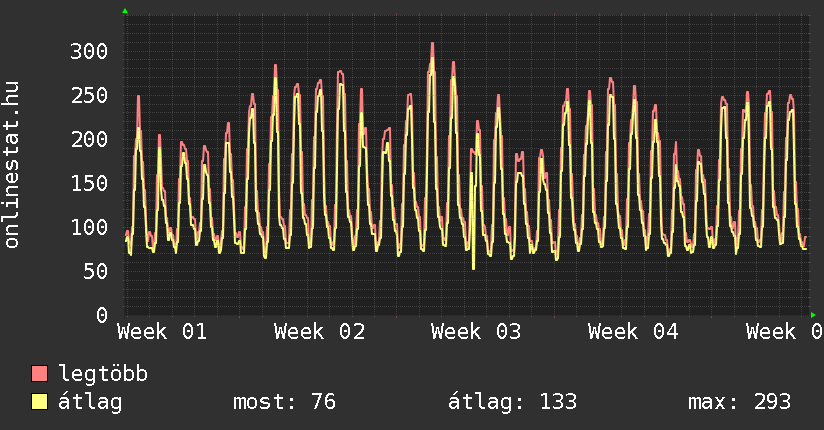Click the green arrow at x-axis right end

click(814, 315)
